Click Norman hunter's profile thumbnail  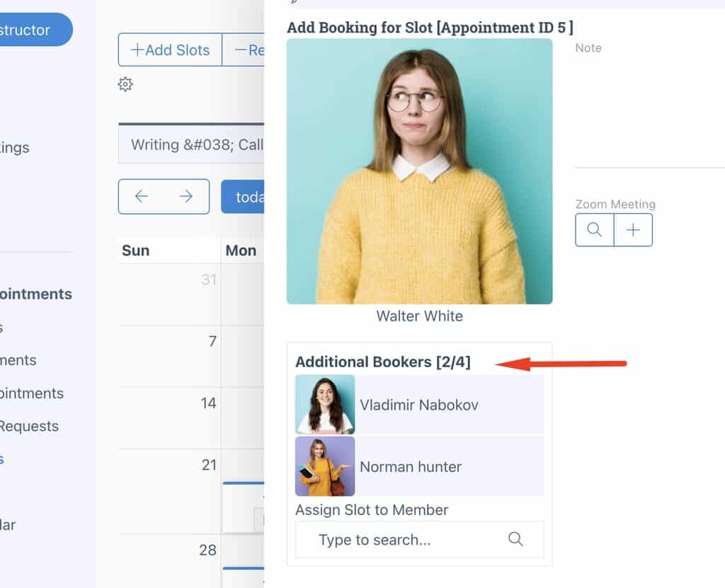325,466
